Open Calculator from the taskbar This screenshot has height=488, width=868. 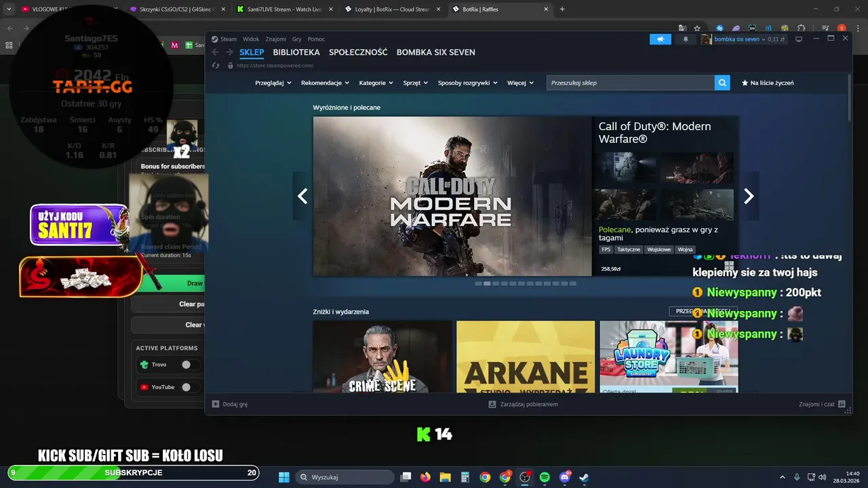[x=465, y=477]
